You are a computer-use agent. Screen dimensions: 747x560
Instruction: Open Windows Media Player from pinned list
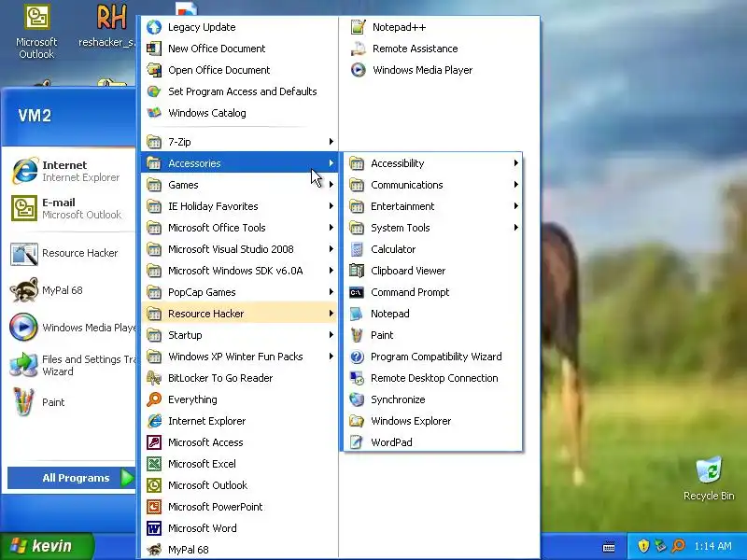71,328
